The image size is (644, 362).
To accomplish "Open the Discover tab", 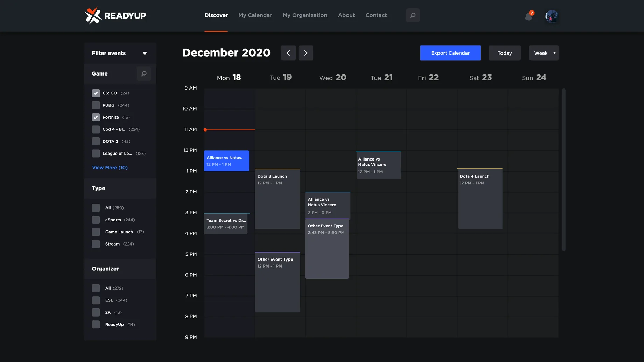I will tap(216, 15).
